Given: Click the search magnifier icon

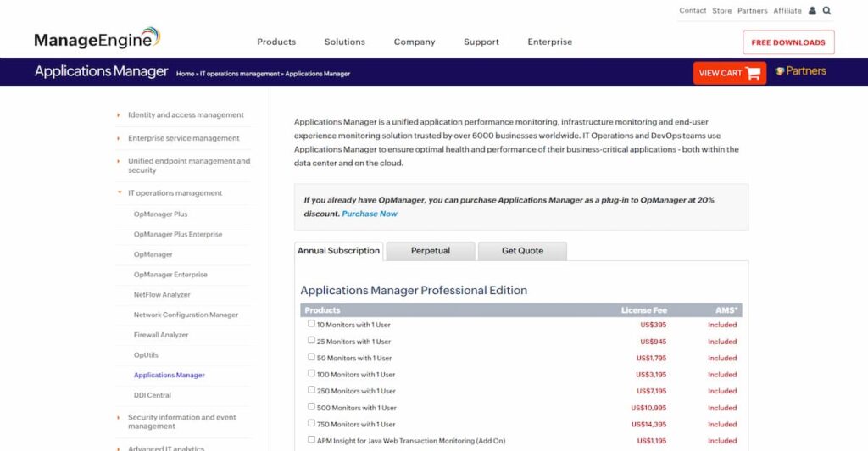Looking at the screenshot, I should 827,11.
